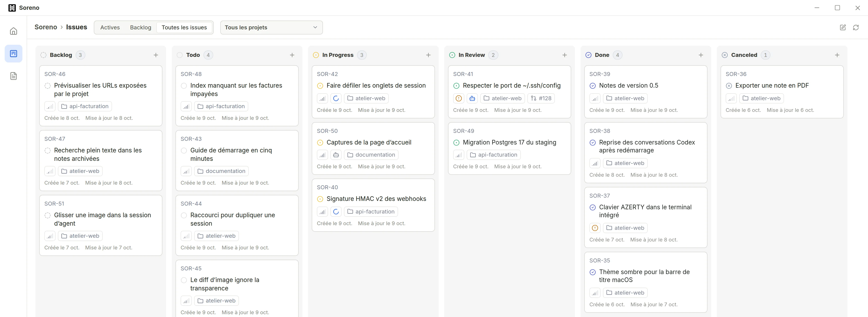Click the SOR-51 card title
Image resolution: width=868 pixels, height=317 pixels.
click(102, 219)
